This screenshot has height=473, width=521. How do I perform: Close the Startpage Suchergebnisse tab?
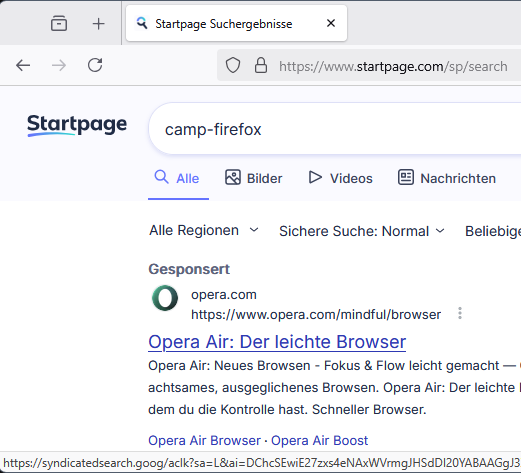pos(331,23)
